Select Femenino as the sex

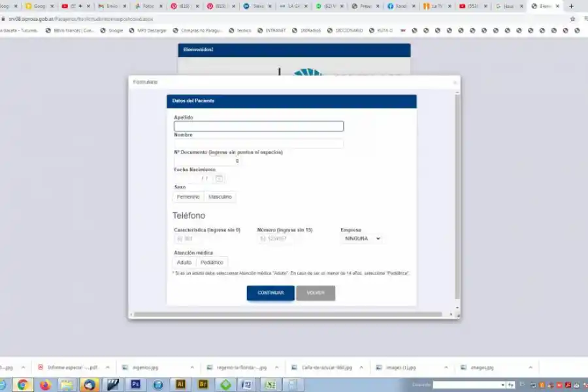188,197
